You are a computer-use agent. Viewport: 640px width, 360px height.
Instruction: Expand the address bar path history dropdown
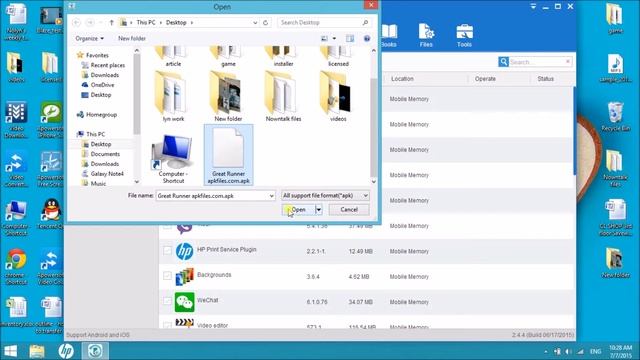(255, 22)
